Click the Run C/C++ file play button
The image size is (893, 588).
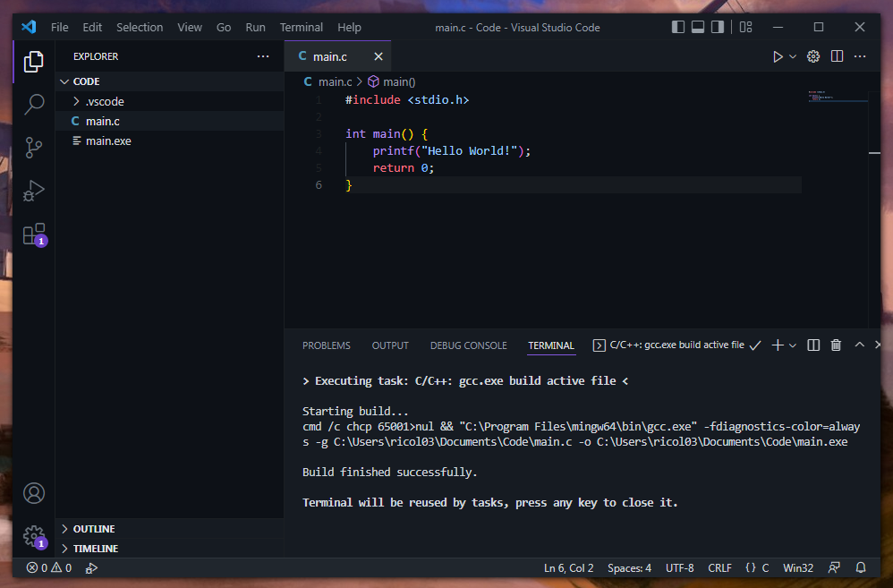(x=778, y=56)
